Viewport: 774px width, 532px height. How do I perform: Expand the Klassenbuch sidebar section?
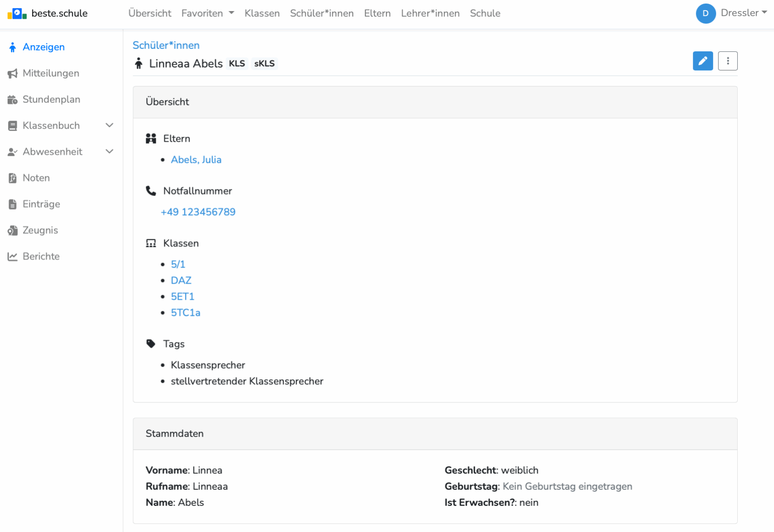(x=109, y=125)
